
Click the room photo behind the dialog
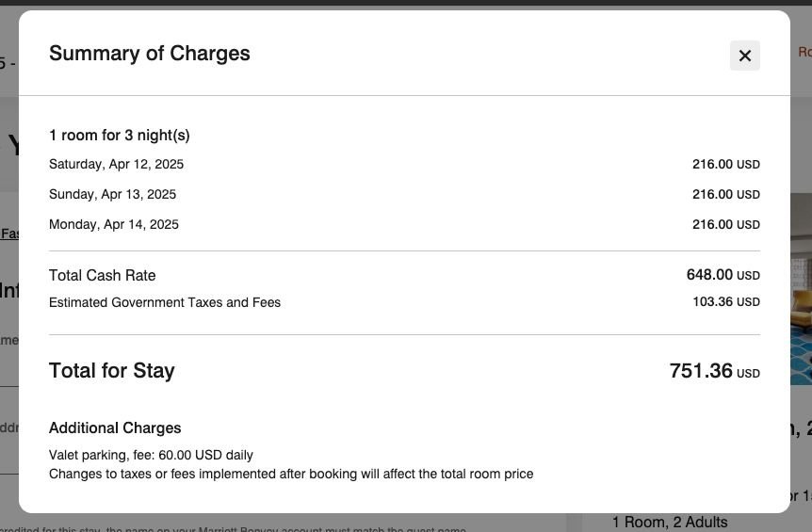tap(801, 311)
